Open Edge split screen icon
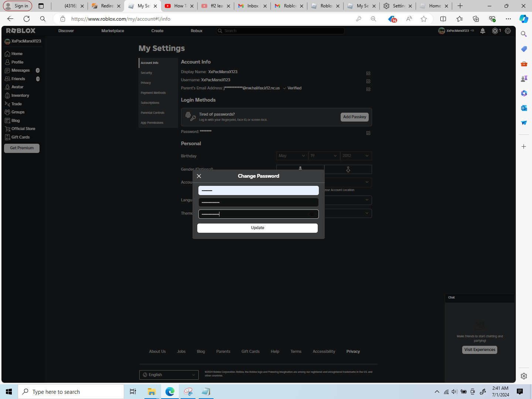 [x=443, y=19]
